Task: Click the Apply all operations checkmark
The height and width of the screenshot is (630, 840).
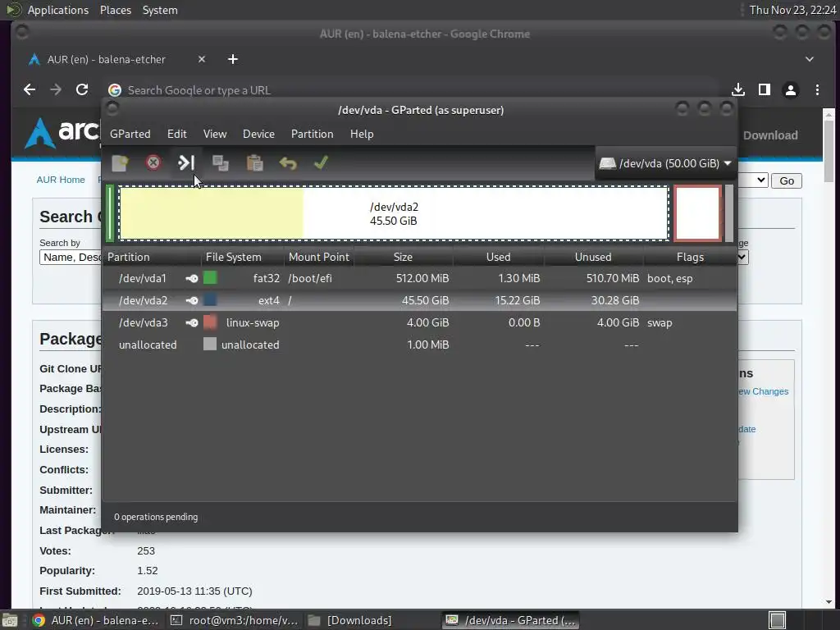Action: (x=321, y=162)
